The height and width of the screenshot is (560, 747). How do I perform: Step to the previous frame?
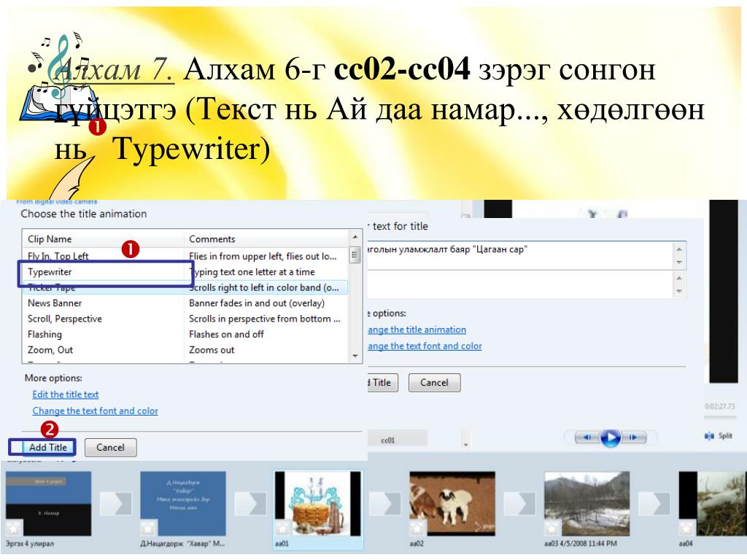point(587,437)
